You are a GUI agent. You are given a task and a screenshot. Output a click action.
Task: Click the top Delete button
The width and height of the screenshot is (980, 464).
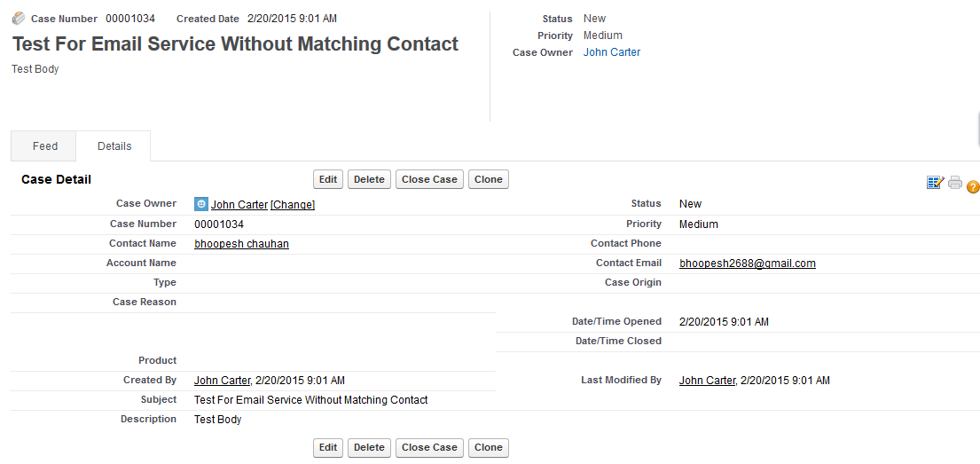coord(369,179)
